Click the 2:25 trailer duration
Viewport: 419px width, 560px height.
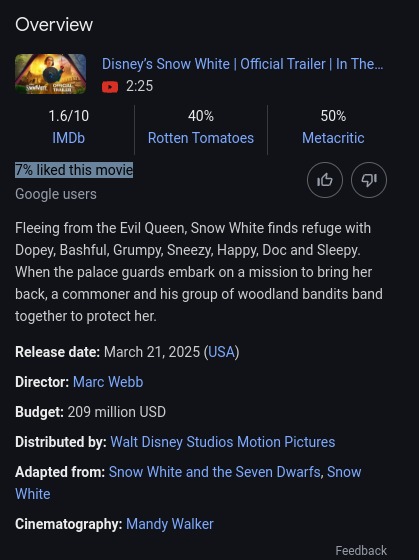point(140,86)
